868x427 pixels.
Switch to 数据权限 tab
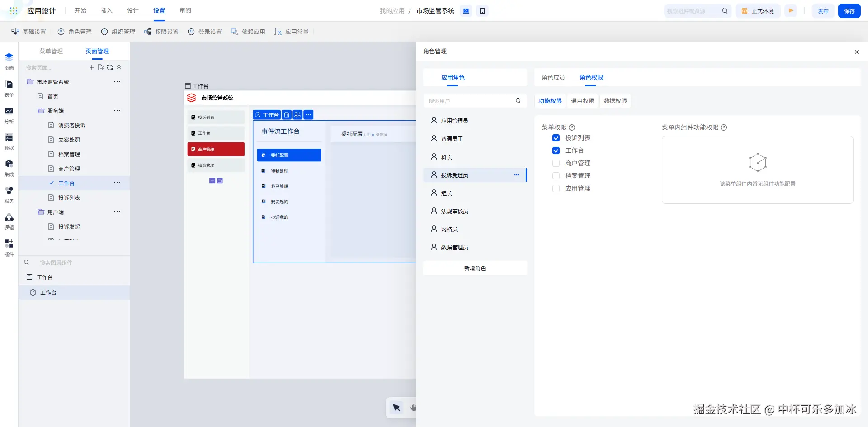615,101
